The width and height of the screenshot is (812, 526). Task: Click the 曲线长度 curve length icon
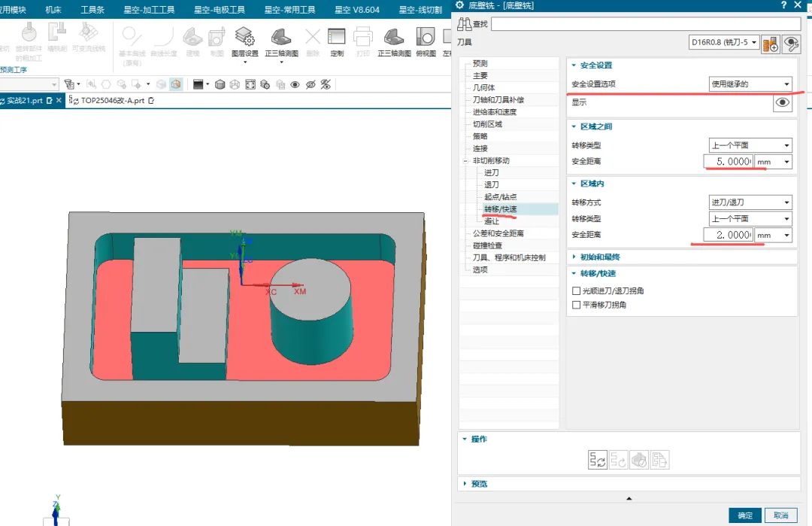pyautogui.click(x=164, y=38)
